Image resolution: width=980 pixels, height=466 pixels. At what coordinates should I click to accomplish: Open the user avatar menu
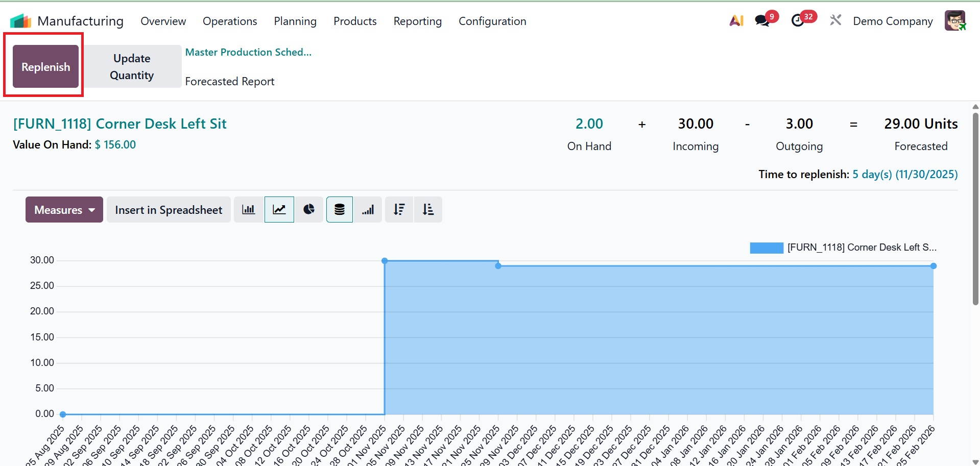pos(955,20)
